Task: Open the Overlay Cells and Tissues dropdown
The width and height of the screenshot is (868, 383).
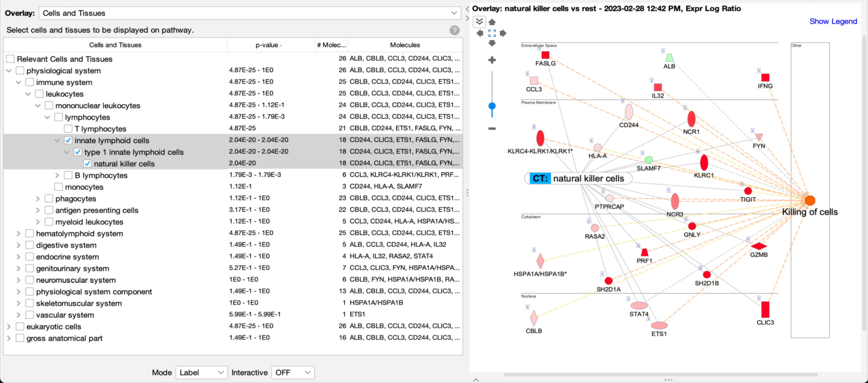Action: (x=250, y=13)
